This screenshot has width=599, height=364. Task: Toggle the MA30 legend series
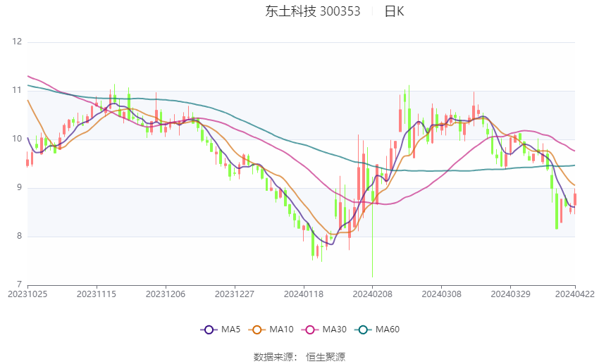pos(324,330)
